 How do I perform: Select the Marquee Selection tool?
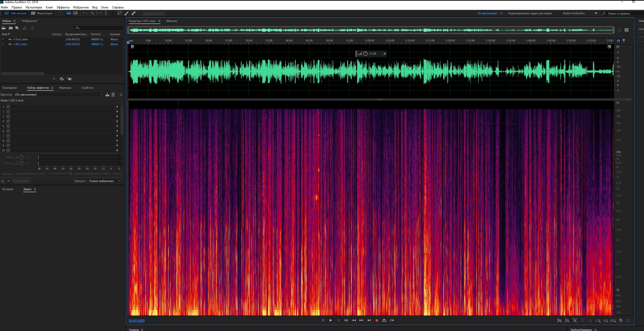[113, 13]
